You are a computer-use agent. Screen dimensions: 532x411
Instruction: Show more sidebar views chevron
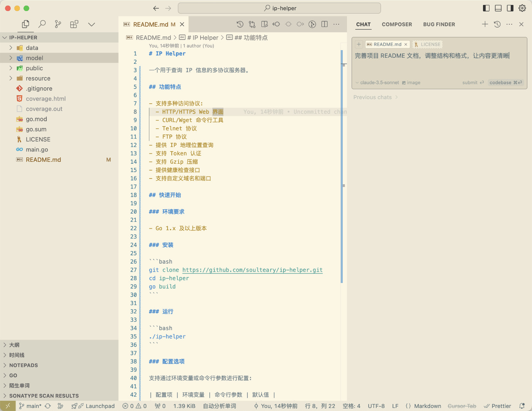(91, 24)
